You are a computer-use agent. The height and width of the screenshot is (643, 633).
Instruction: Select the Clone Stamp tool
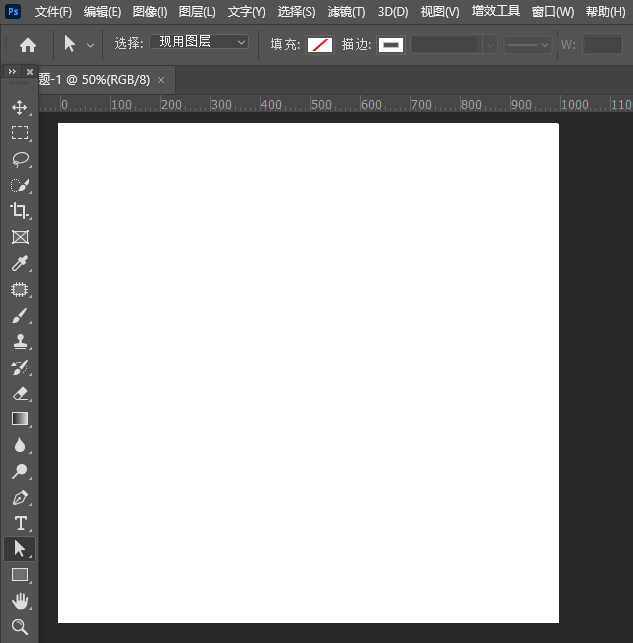(20, 341)
